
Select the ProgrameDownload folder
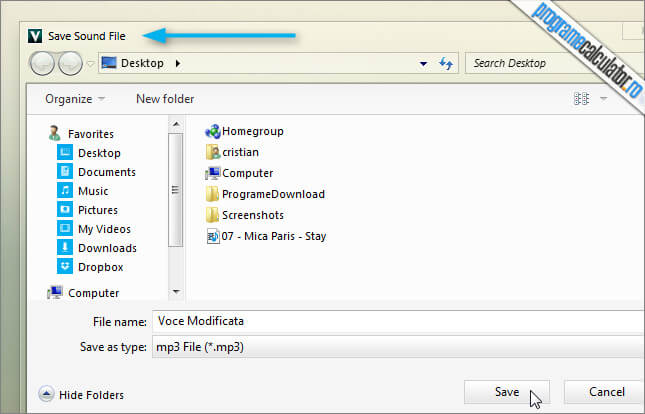click(x=273, y=194)
